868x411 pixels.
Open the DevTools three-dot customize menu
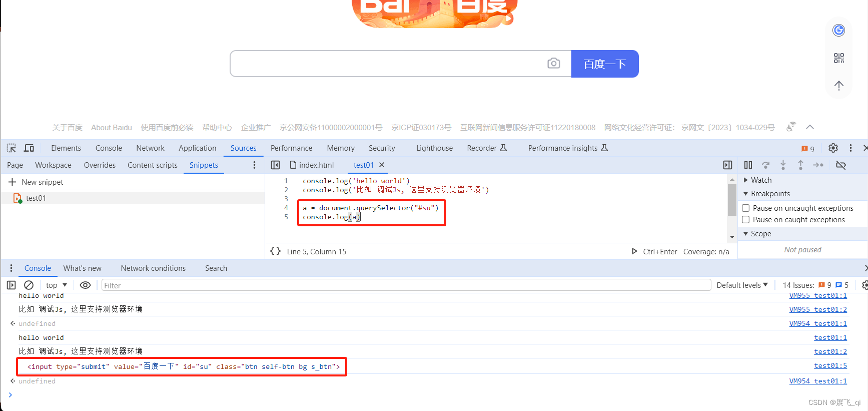(x=850, y=148)
